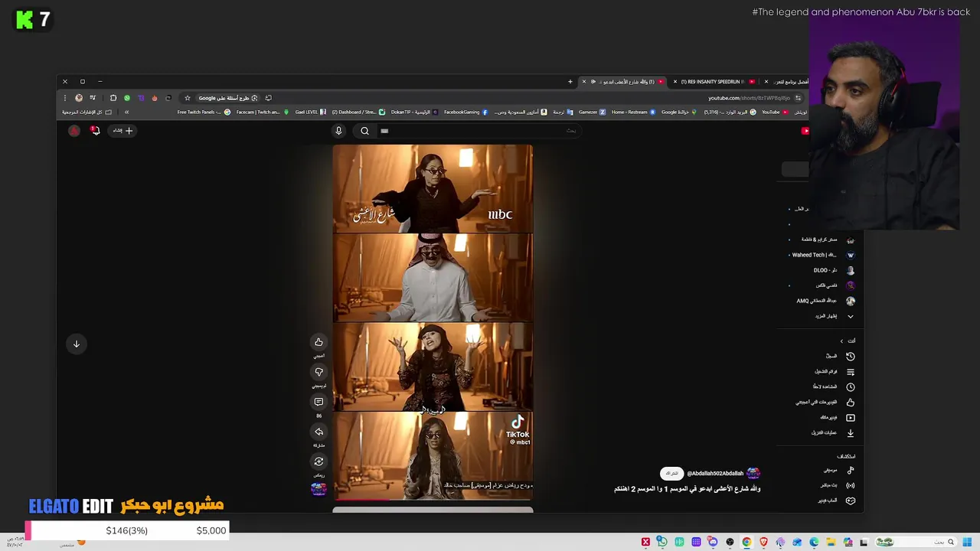Open the Facecam Twitch bookmark
Screen dimensions: 980x551
click(263, 112)
